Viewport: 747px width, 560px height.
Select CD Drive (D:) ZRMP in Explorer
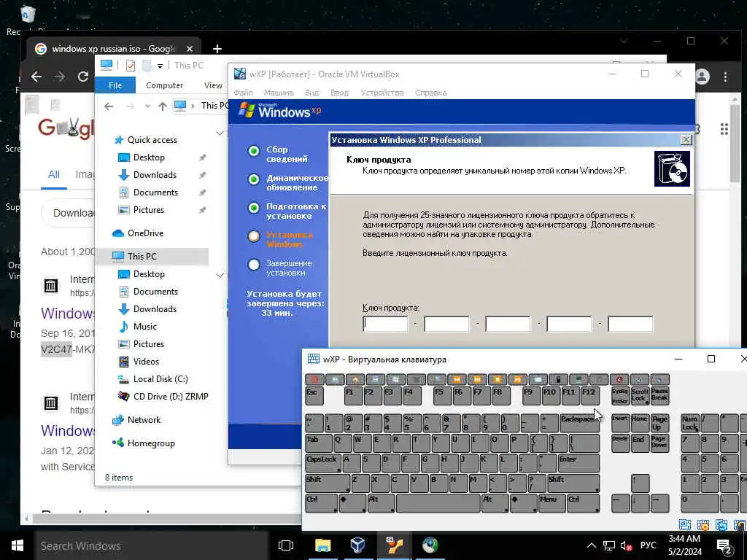click(163, 396)
